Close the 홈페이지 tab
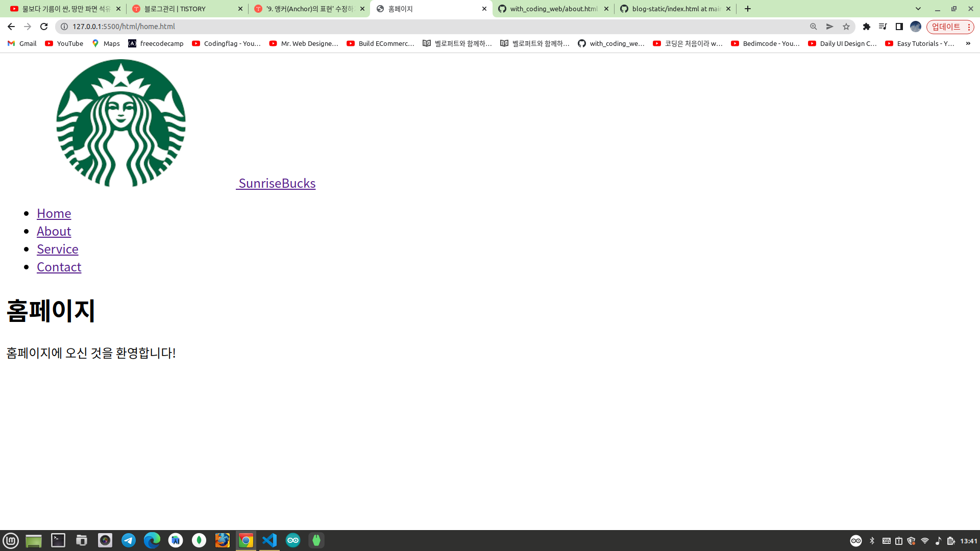Screen dimensions: 980x551 click(484, 9)
